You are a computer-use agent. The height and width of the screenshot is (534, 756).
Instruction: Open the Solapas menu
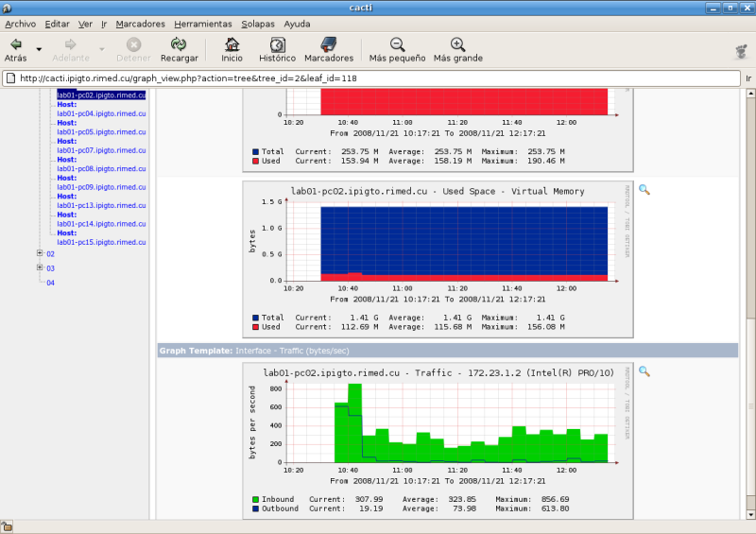(x=258, y=24)
